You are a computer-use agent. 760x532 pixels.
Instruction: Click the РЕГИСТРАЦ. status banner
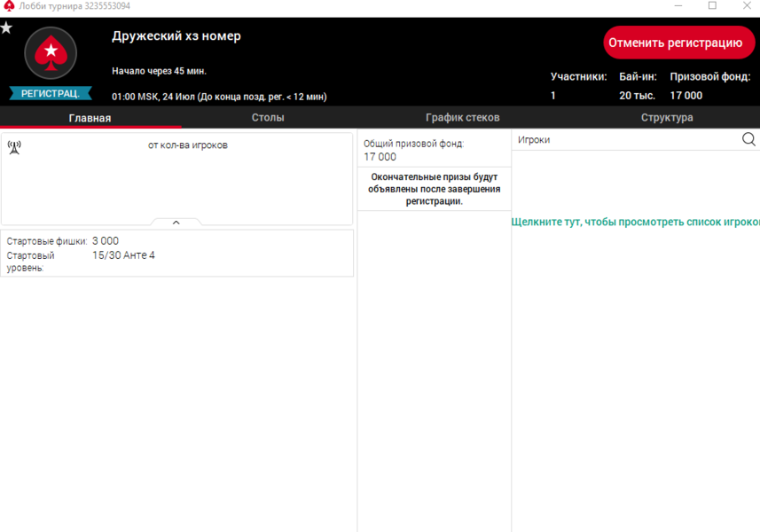coord(51,93)
